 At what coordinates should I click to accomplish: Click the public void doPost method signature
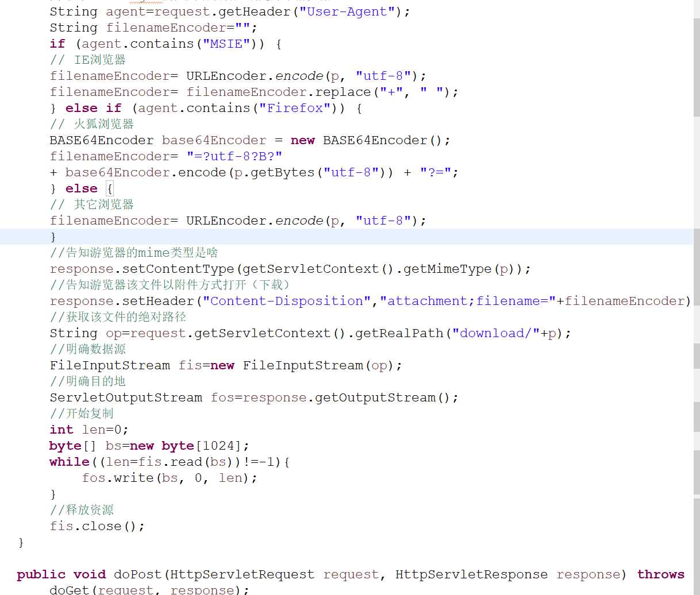[351, 574]
